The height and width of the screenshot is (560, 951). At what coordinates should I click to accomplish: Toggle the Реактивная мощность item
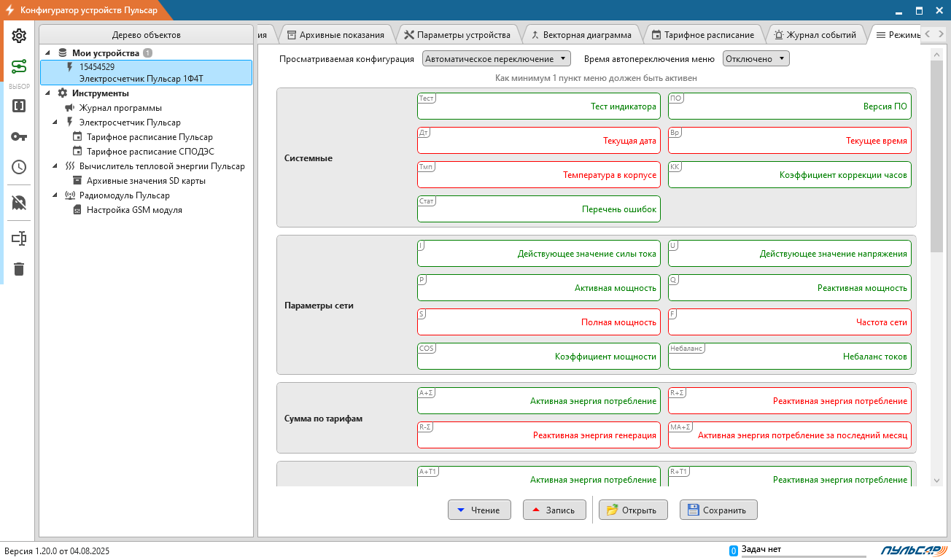(790, 287)
